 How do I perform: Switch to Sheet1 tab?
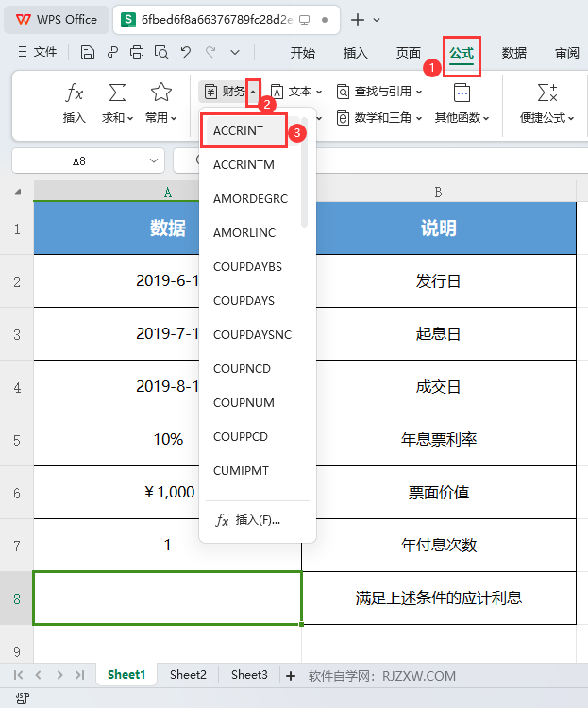126,675
